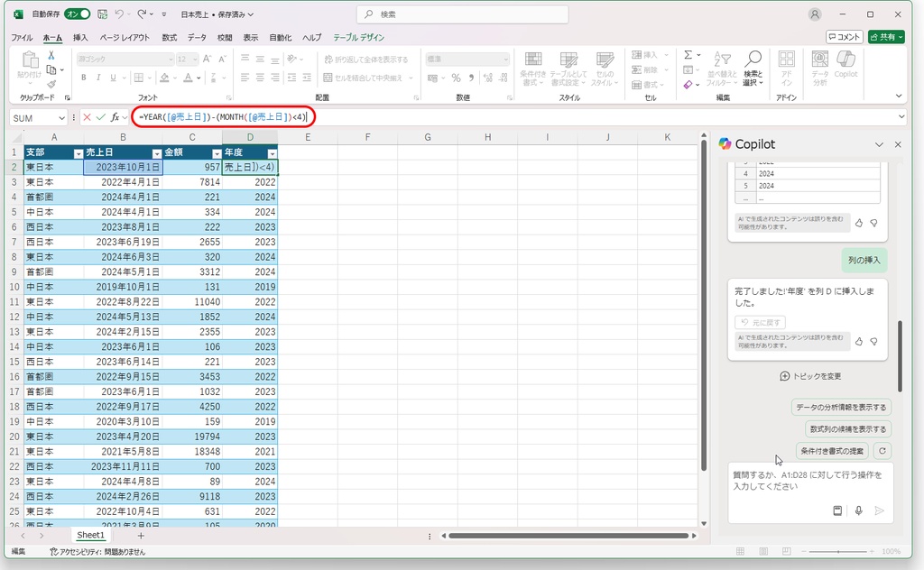Viewport: 924px width, 570px height.
Task: Open the Name Box dropdown showing SUM
Action: pos(61,118)
